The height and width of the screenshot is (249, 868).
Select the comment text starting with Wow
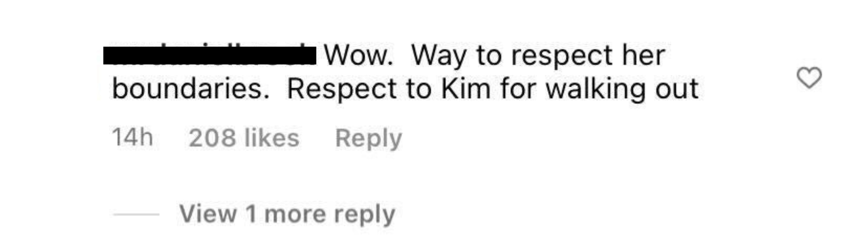click(x=405, y=72)
